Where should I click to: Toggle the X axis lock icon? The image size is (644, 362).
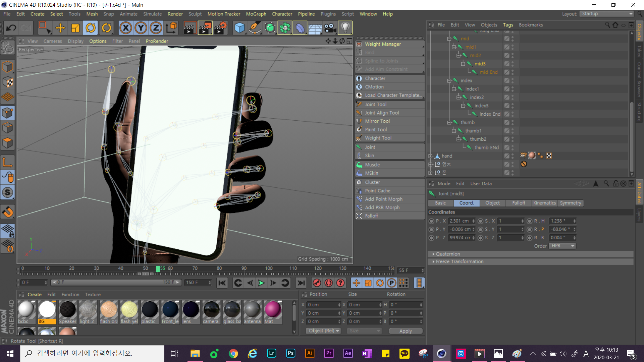tap(125, 28)
